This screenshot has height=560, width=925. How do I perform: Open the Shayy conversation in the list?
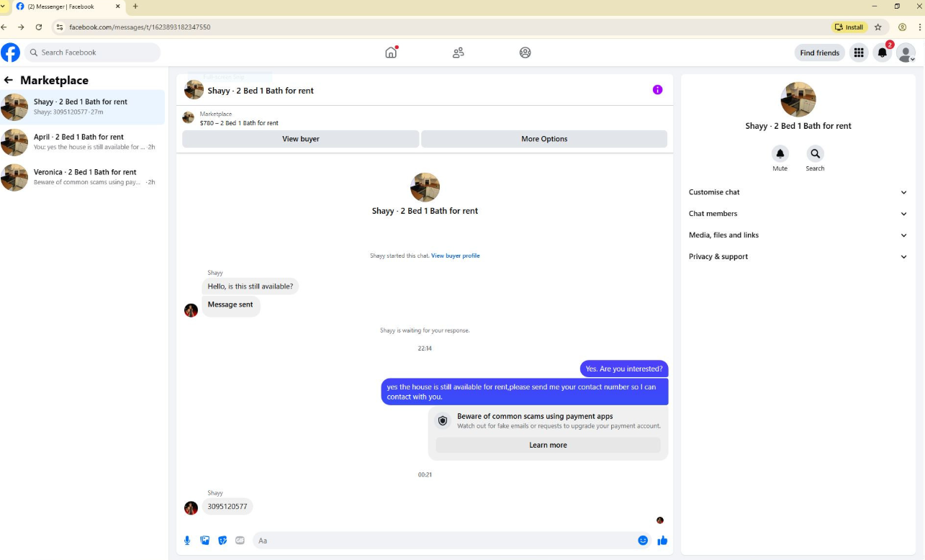82,107
